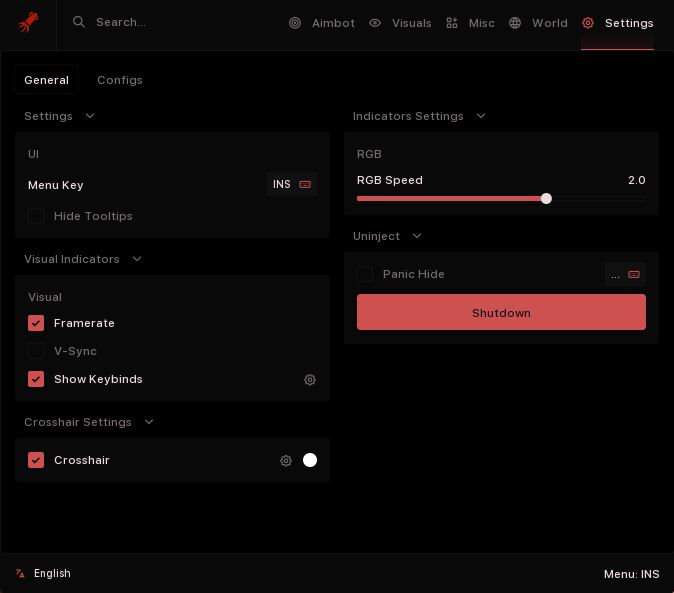The height and width of the screenshot is (593, 674).
Task: Open Show Keybinds gear options
Action: coord(310,379)
